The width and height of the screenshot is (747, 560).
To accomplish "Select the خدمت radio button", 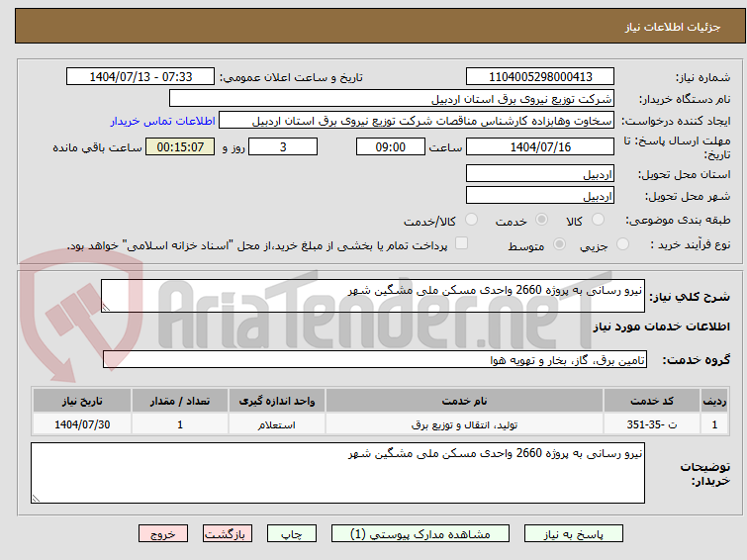I will [541, 220].
